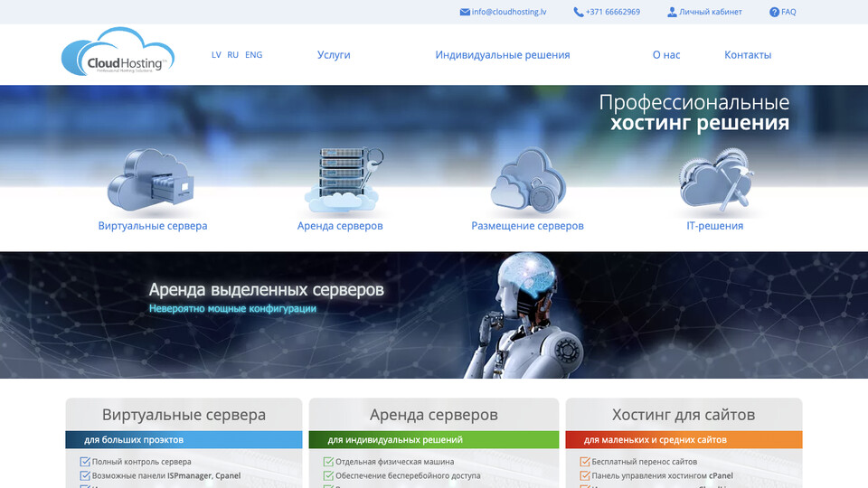
Task: Open the Услуги menu
Action: [334, 55]
